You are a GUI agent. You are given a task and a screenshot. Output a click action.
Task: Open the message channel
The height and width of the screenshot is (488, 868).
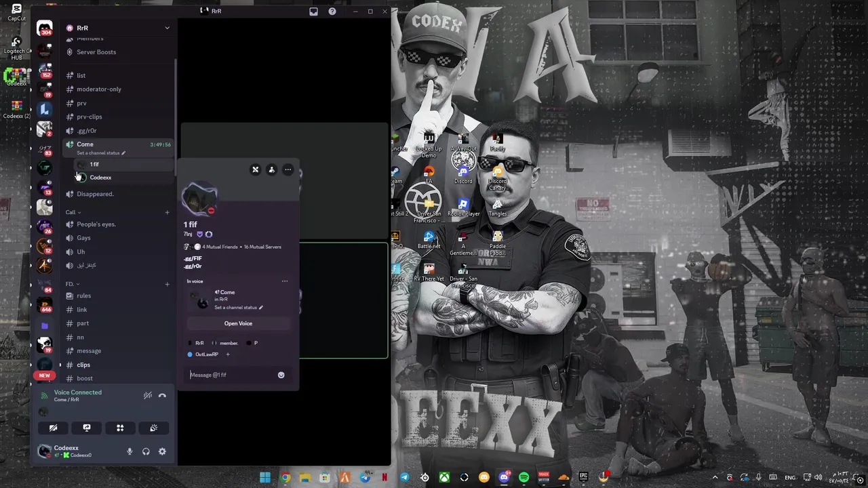point(89,351)
